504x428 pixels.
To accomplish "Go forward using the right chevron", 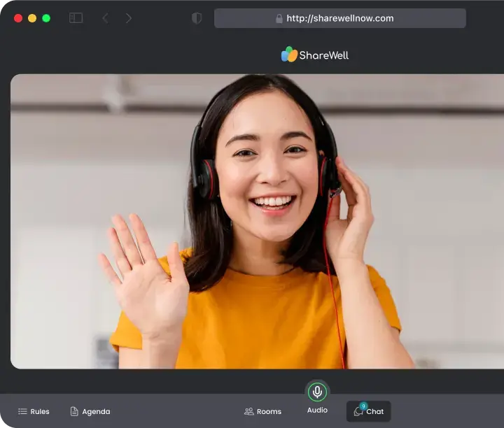I will [x=129, y=18].
